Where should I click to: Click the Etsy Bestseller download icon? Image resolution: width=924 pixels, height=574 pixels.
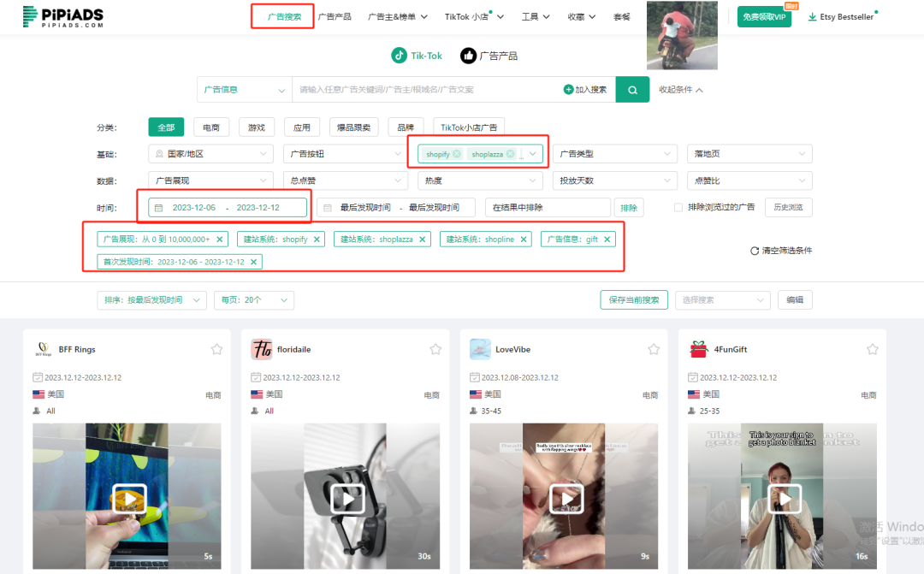coord(812,17)
